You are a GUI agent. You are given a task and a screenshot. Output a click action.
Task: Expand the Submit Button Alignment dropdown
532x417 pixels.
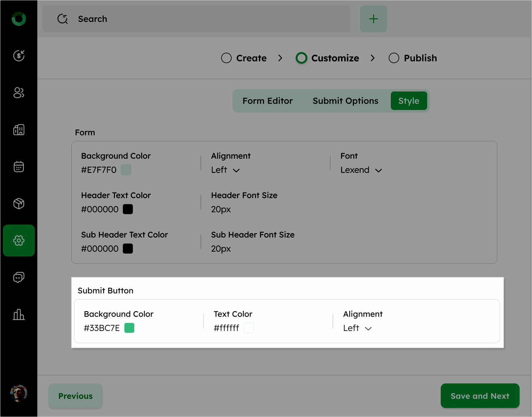[357, 328]
